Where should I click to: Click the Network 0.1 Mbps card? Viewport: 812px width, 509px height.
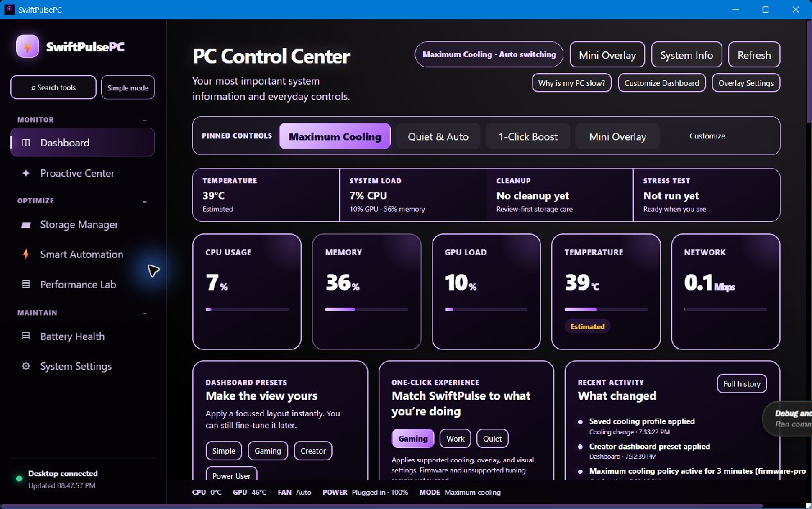click(725, 292)
